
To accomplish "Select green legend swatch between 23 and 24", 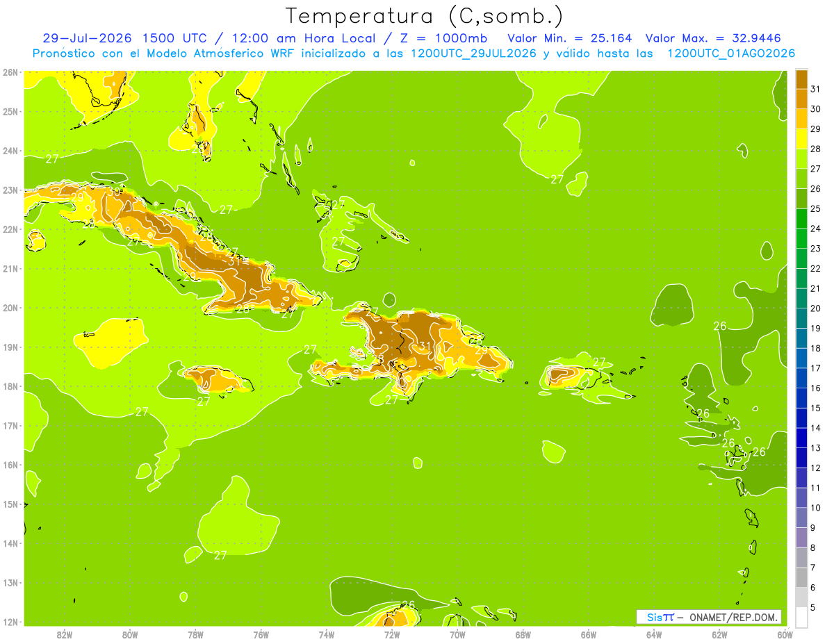I will pyautogui.click(x=801, y=239).
